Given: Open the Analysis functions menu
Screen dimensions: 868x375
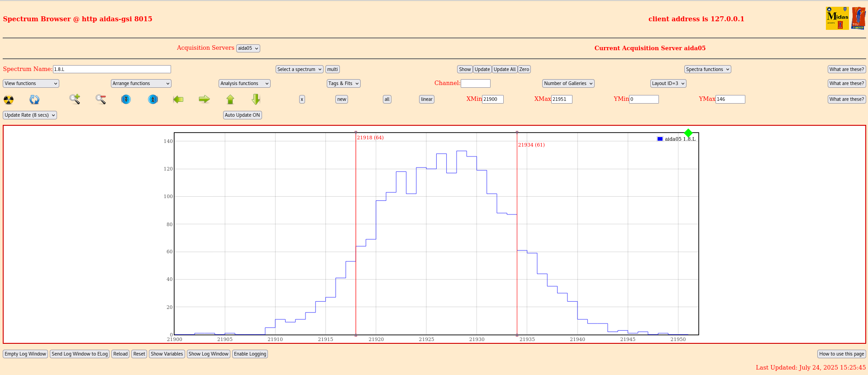Looking at the screenshot, I should point(244,83).
